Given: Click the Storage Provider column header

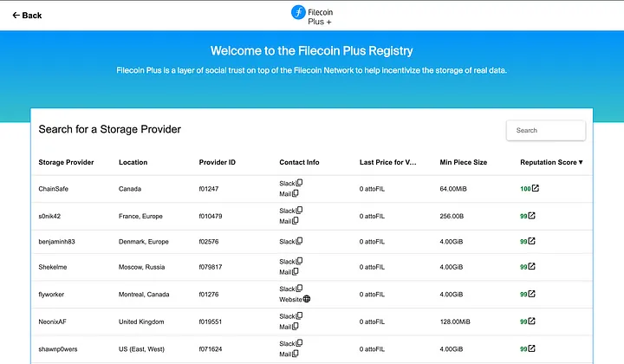Looking at the screenshot, I should point(66,162).
